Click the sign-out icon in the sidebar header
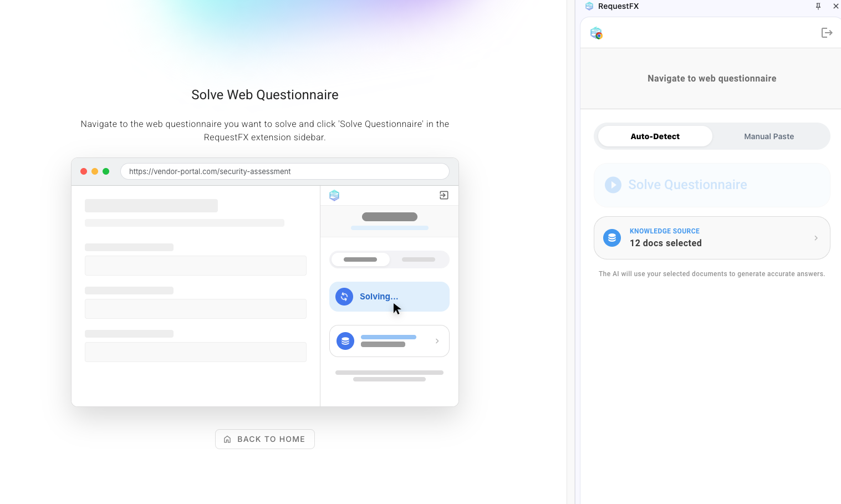Image resolution: width=841 pixels, height=504 pixels. (827, 33)
